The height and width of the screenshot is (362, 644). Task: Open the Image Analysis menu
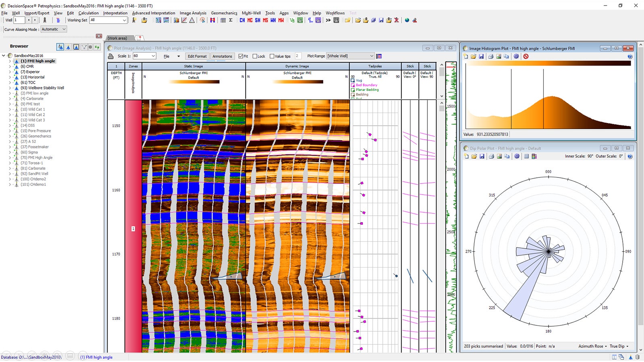(193, 13)
